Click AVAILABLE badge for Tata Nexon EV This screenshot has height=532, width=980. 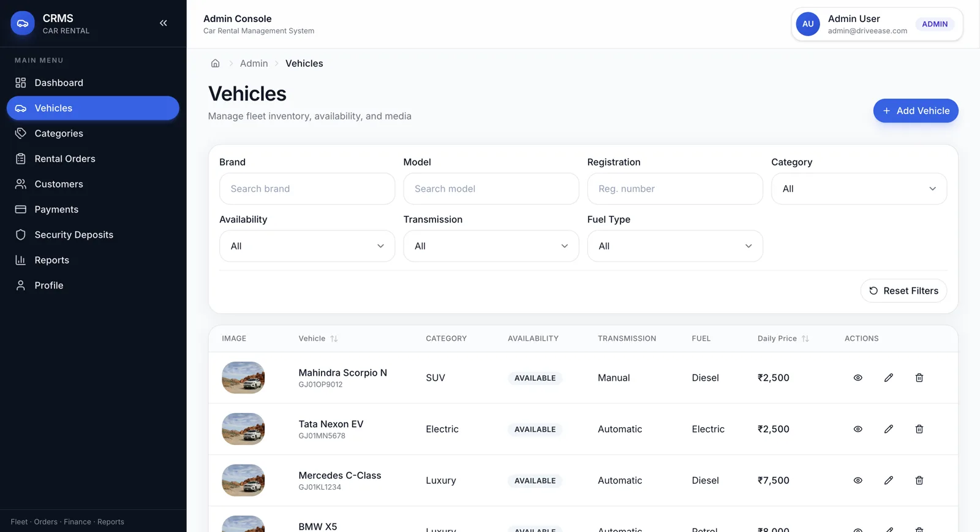535,430
